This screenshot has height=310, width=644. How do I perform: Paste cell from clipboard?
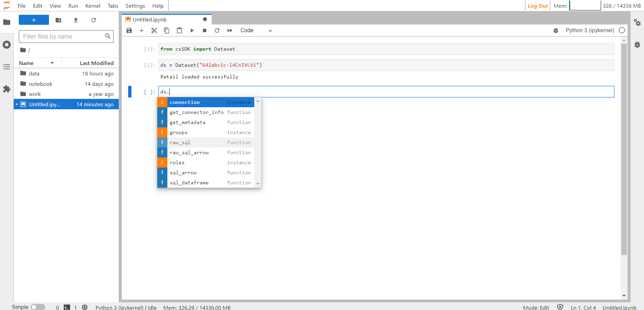coord(179,30)
